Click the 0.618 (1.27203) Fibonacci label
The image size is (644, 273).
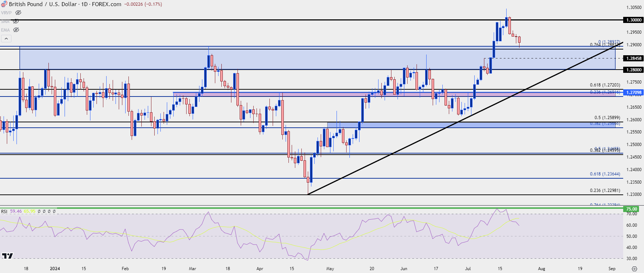click(x=605, y=85)
